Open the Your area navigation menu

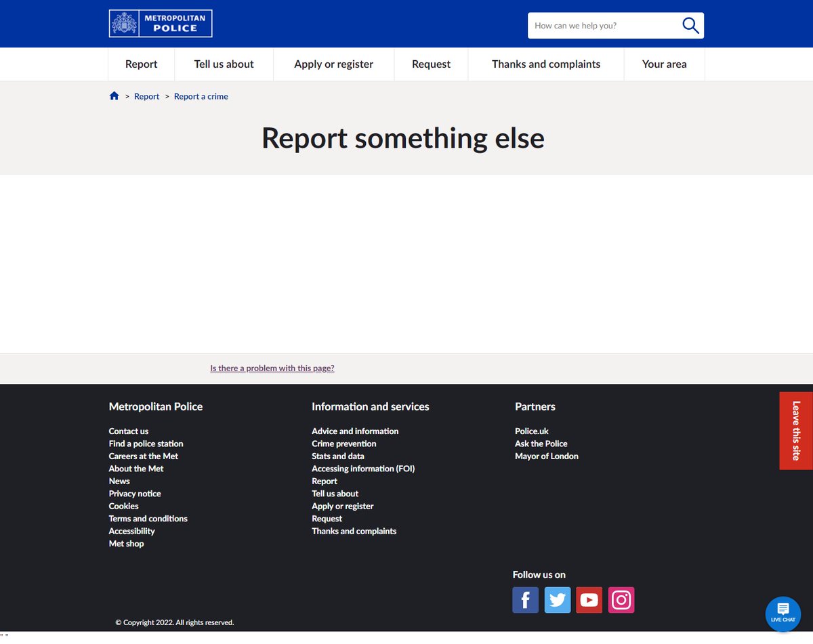click(665, 64)
